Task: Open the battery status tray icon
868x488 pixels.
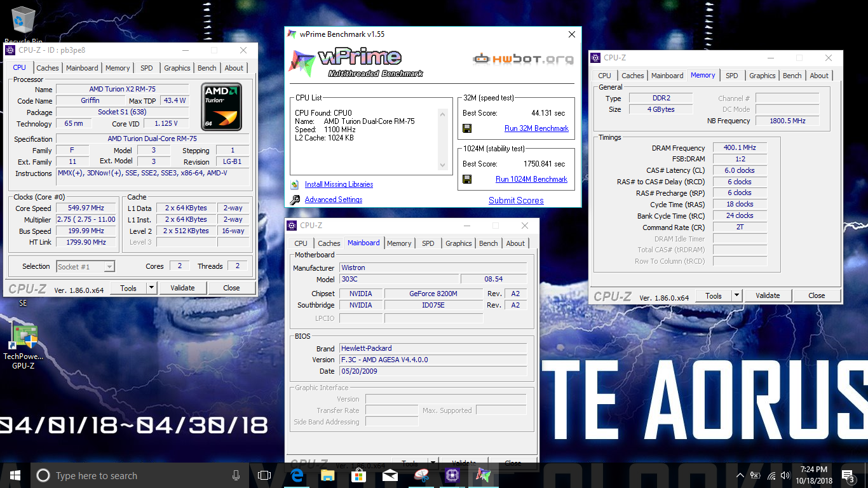Action: tap(756, 475)
